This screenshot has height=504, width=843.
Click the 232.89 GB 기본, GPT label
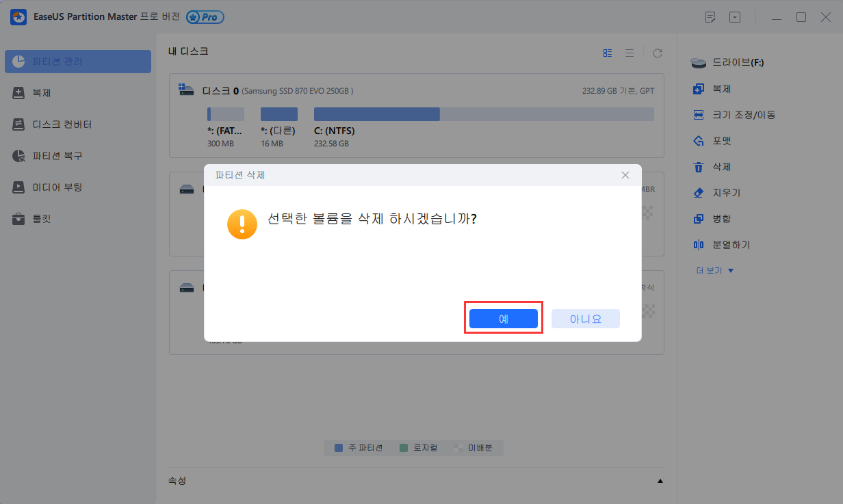(x=619, y=90)
